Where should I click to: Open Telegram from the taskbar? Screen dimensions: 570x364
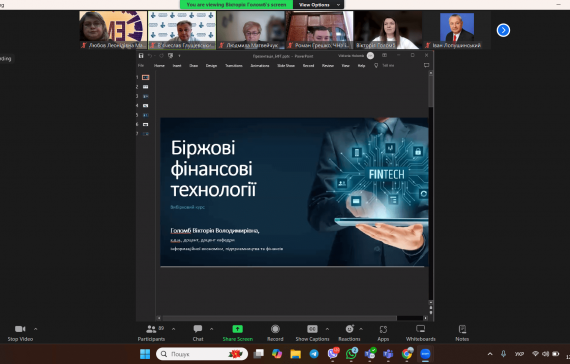[314, 354]
